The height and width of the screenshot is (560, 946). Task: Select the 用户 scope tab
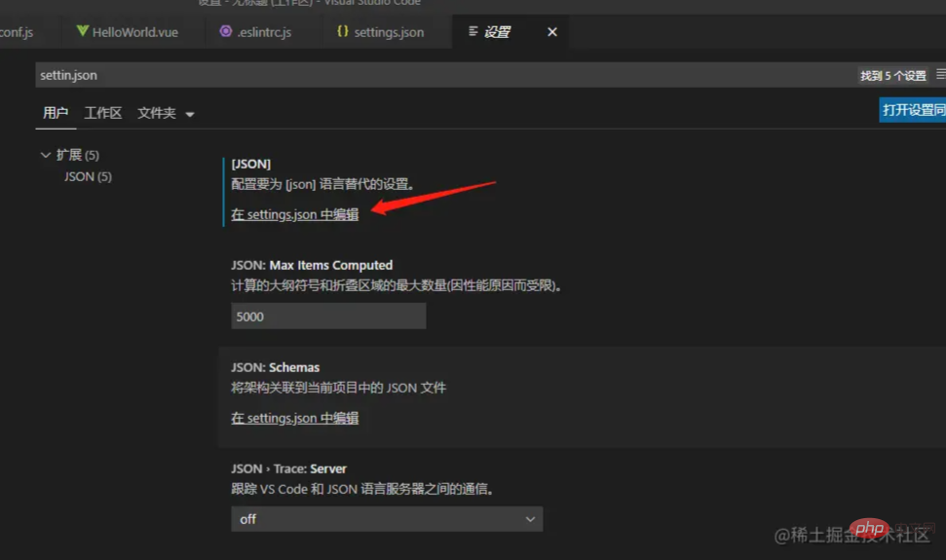[x=56, y=113]
